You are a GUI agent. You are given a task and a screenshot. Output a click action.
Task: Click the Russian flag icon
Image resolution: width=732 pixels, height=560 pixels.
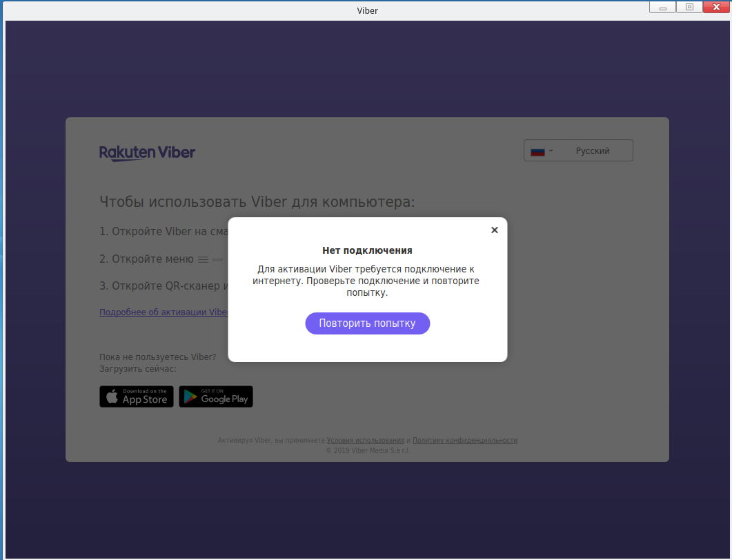point(538,151)
